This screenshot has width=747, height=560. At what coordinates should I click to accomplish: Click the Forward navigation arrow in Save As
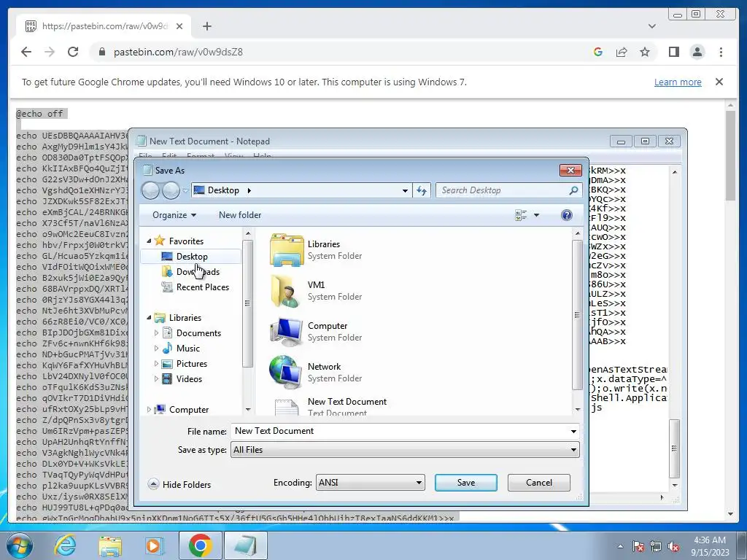(171, 190)
